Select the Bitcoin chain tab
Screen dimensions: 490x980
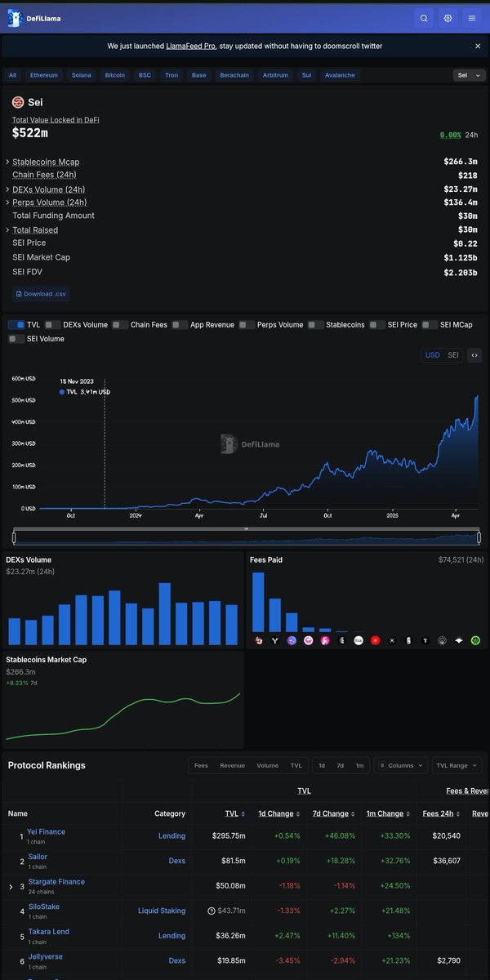click(114, 75)
